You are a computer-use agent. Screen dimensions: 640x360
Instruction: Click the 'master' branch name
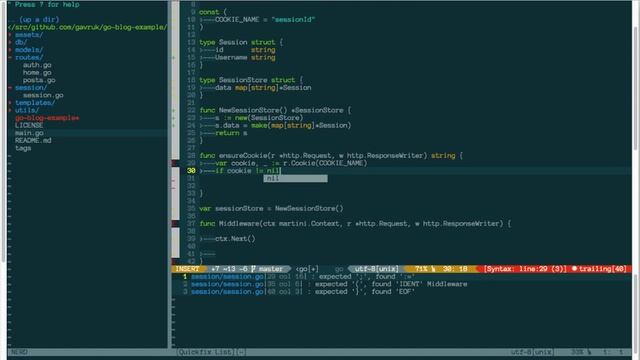(271, 269)
